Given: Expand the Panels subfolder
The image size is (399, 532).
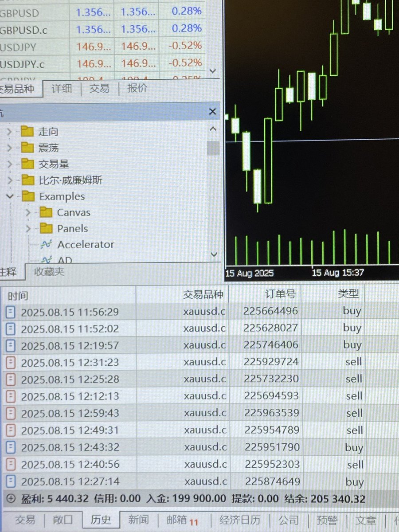Looking at the screenshot, I should 28,228.
